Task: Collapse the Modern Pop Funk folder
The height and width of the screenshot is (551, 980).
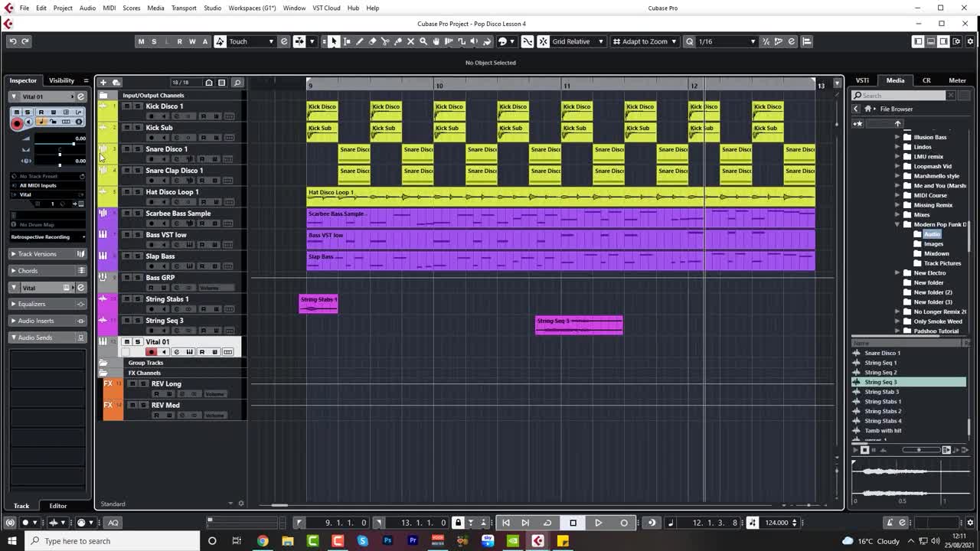Action: (897, 224)
